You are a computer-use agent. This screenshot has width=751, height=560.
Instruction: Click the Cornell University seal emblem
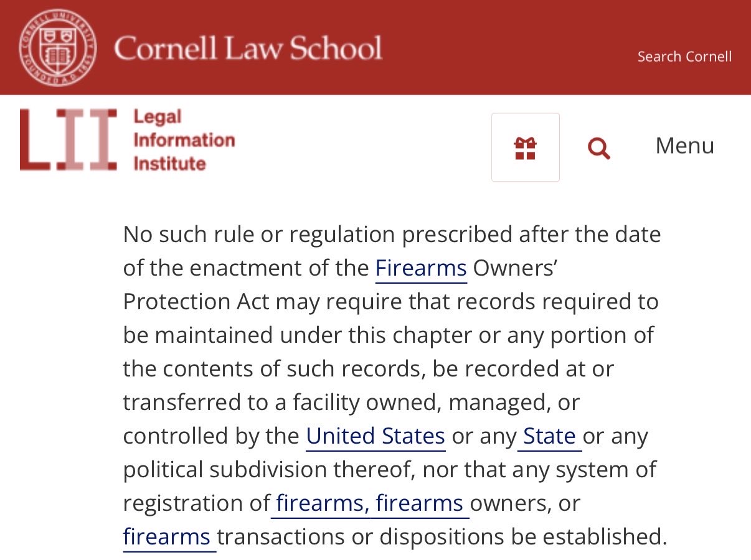pyautogui.click(x=57, y=47)
